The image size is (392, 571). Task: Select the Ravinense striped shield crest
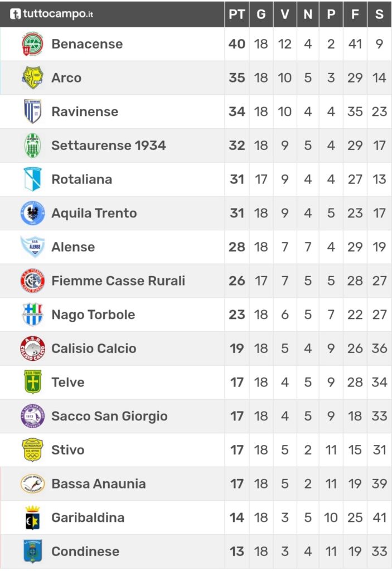click(x=32, y=112)
